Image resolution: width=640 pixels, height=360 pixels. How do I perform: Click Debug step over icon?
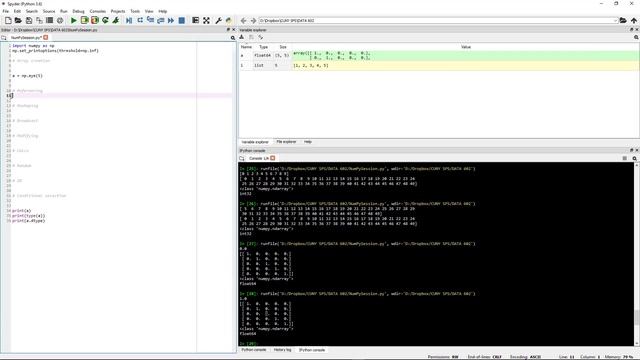140,20
